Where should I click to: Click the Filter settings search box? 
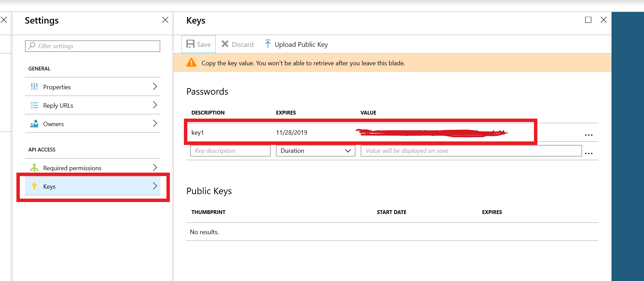(92, 46)
